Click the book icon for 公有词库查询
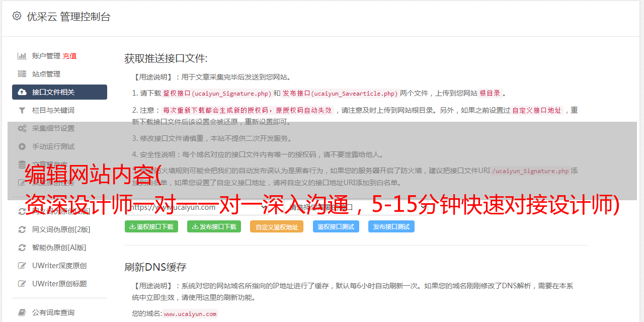Image resolution: width=644 pixels, height=322 pixels. [x=22, y=312]
